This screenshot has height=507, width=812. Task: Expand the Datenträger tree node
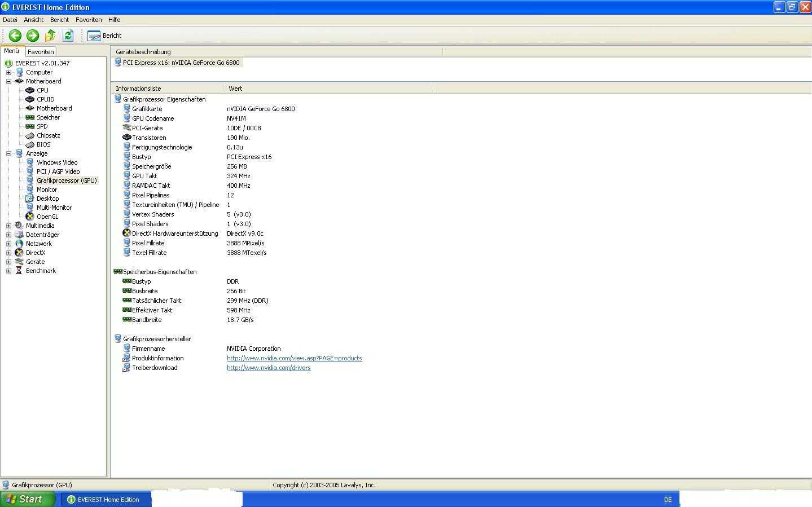click(x=8, y=235)
